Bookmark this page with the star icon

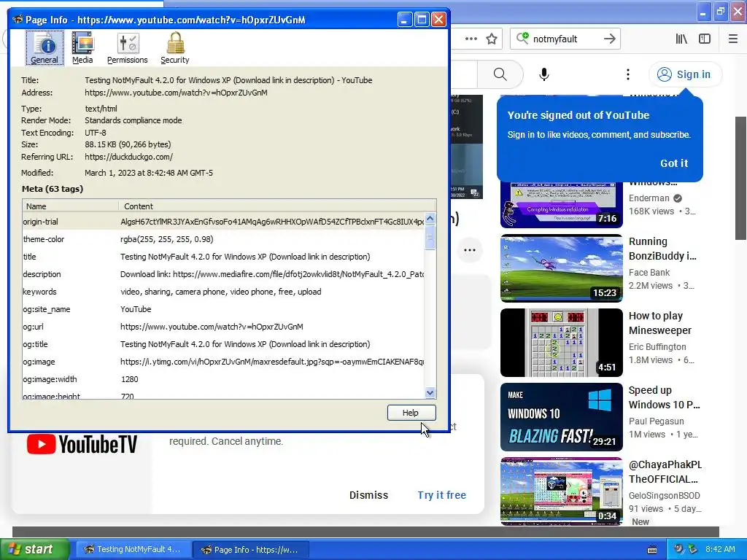492,39
